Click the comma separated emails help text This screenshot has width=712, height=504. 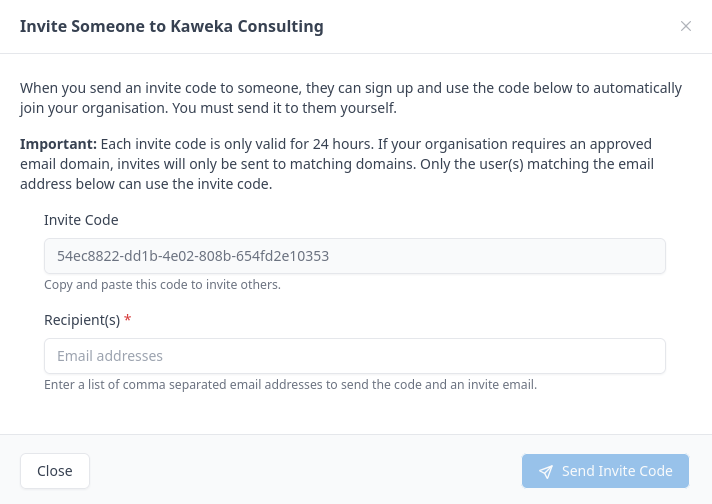tap(290, 384)
